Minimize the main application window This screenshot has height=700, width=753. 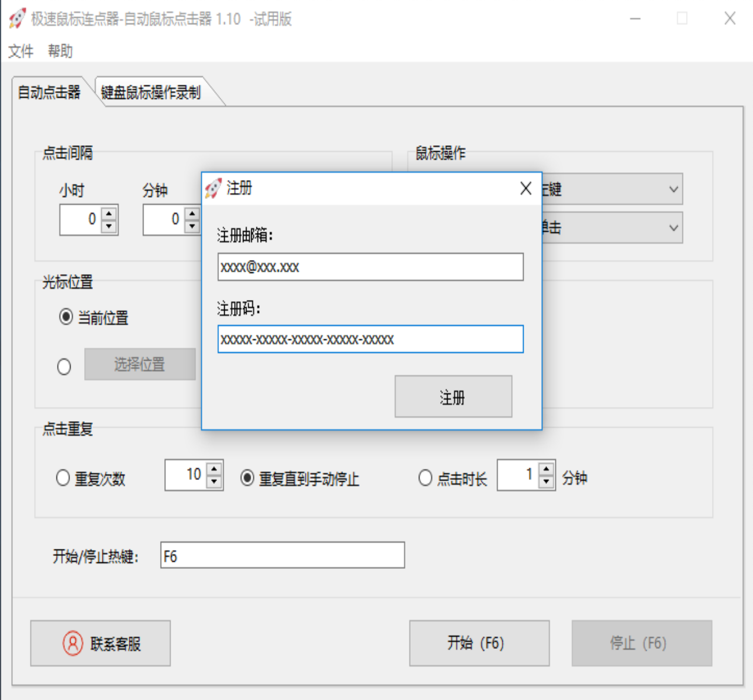click(635, 19)
